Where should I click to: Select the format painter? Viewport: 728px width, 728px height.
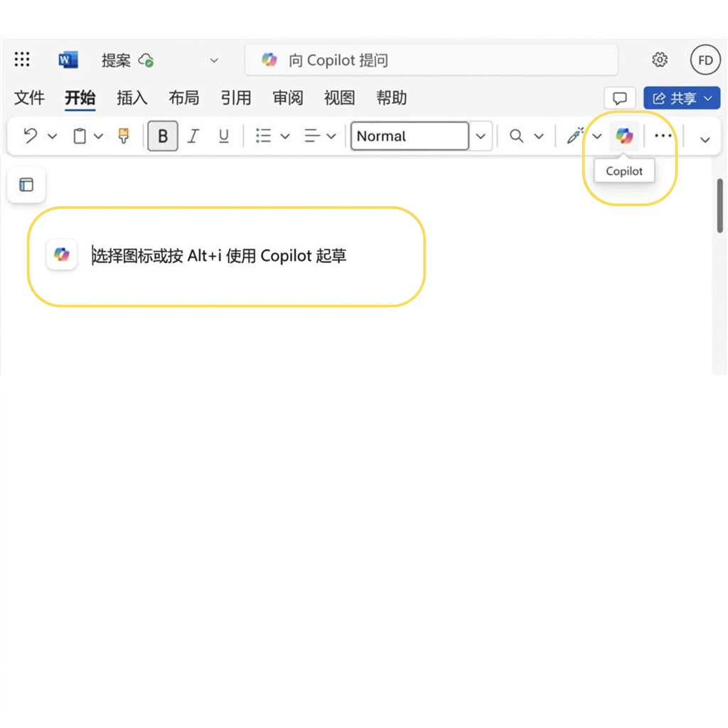tap(124, 136)
